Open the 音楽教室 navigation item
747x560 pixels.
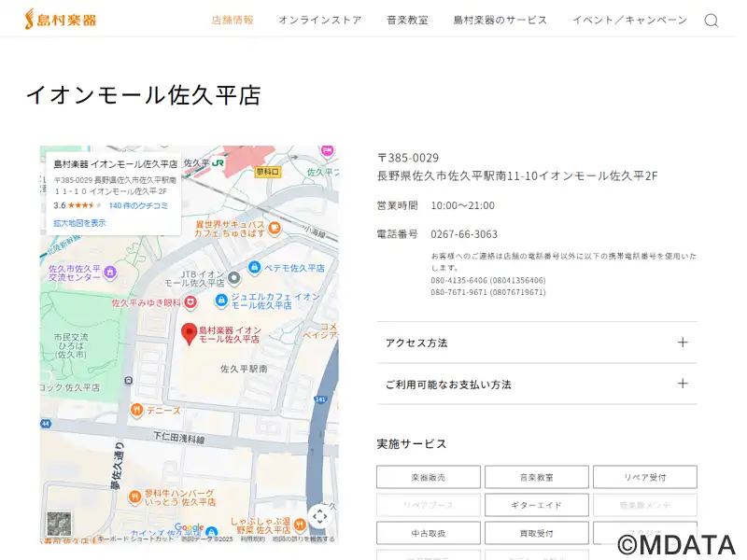[407, 20]
